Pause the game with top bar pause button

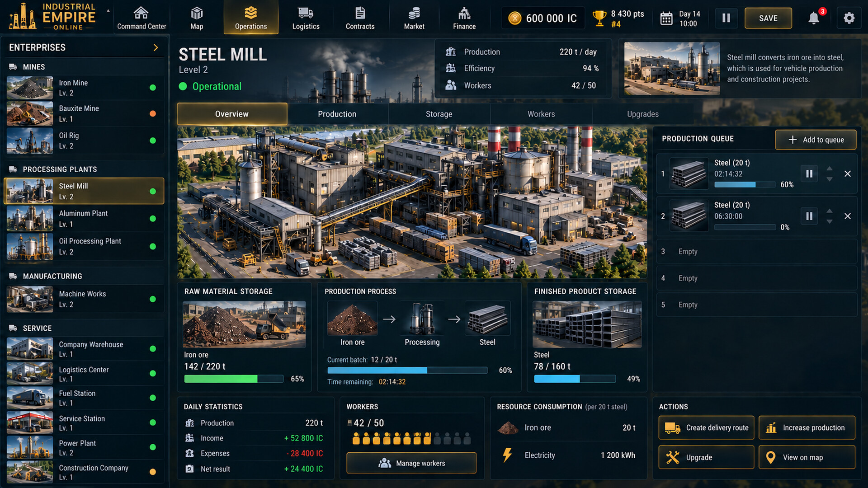(726, 18)
